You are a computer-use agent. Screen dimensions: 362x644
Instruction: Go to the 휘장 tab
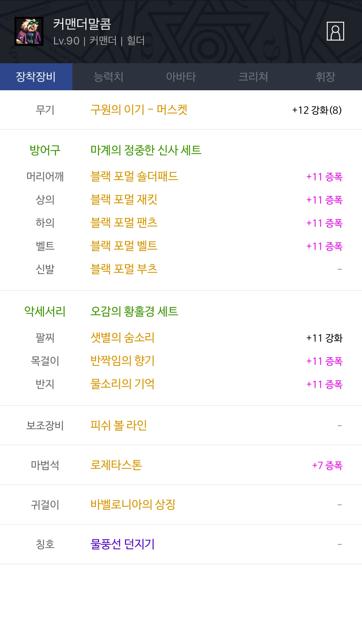click(325, 77)
